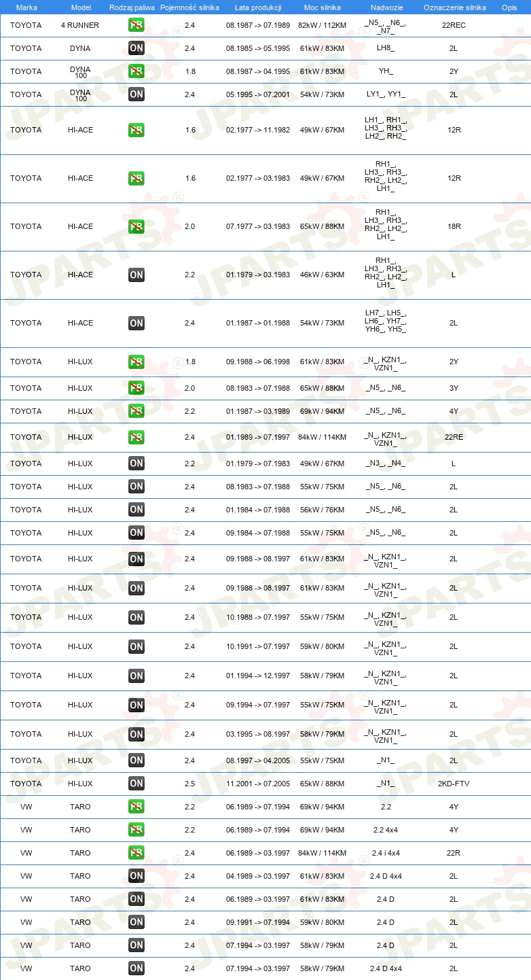Click the diesel ON icon for HI-LUX 09.1994 -> 07.1997

[x=136, y=705]
